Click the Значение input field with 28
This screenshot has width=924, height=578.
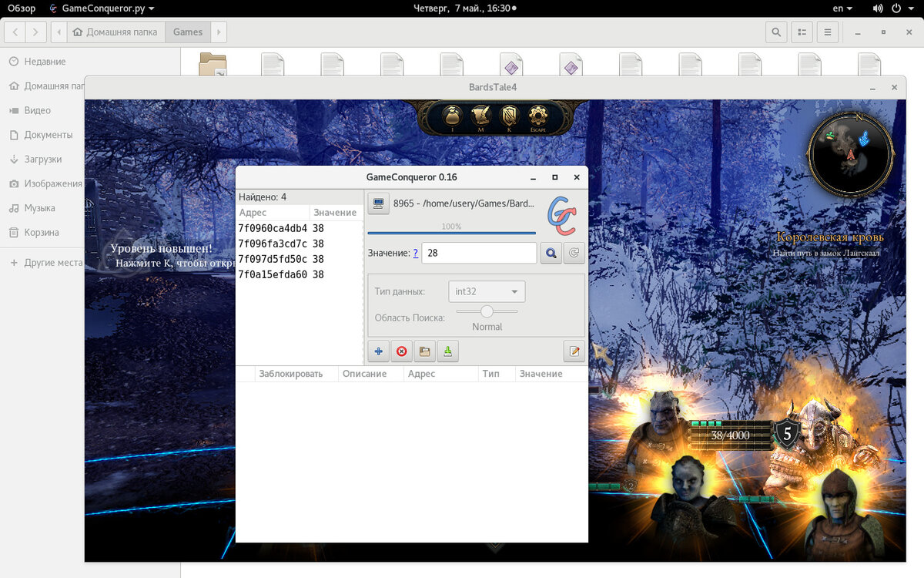click(x=479, y=253)
